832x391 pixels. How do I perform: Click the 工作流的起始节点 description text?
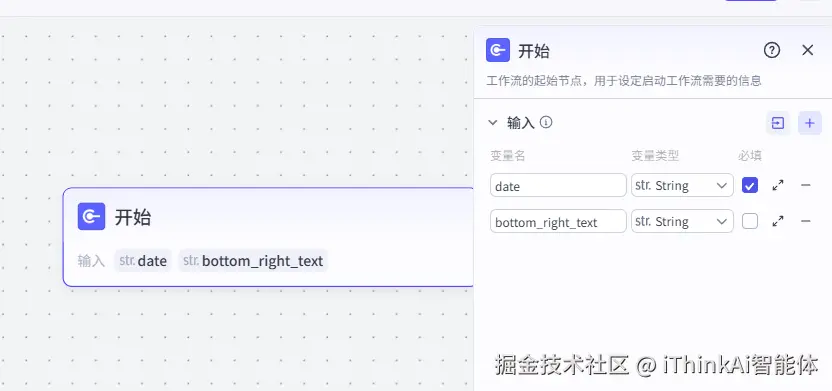point(623,81)
